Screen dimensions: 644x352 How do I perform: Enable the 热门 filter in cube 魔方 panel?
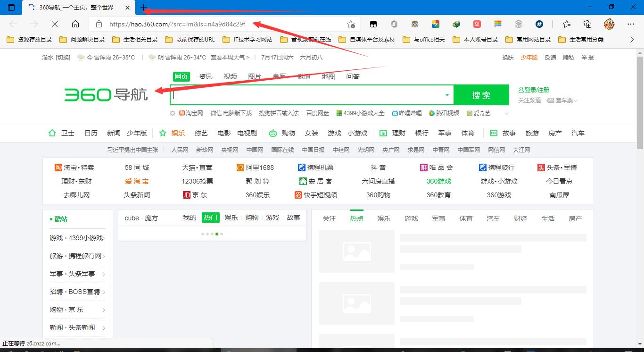[210, 218]
